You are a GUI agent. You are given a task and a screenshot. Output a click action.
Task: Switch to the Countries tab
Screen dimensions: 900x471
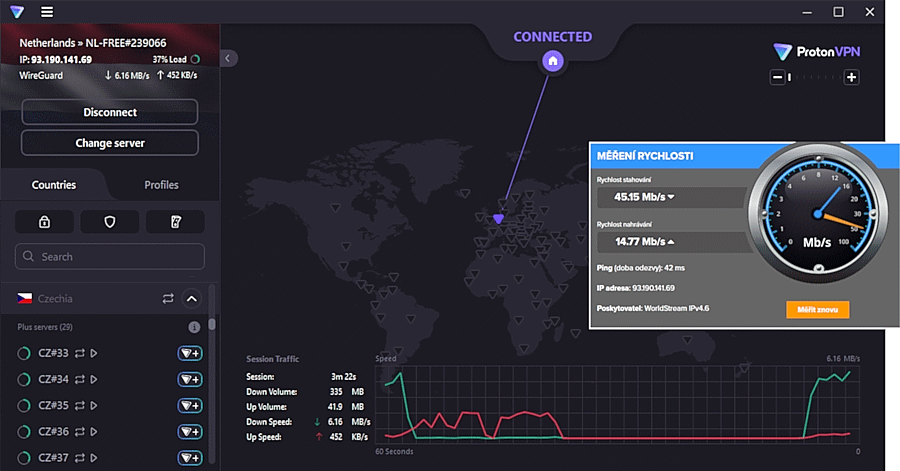coord(53,185)
